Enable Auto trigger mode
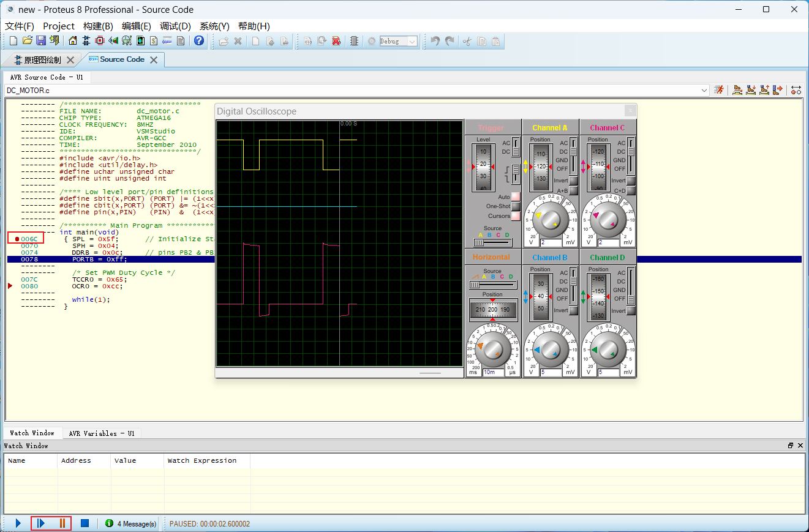 point(514,197)
